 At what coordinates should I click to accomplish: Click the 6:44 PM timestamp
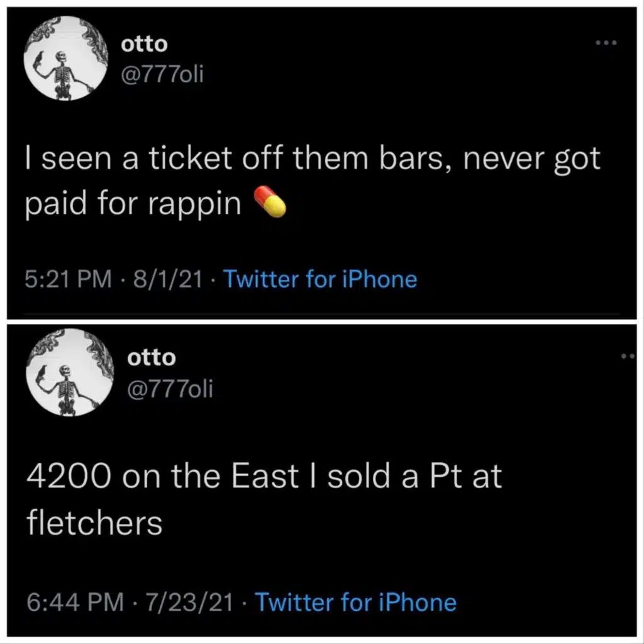[x=75, y=602]
